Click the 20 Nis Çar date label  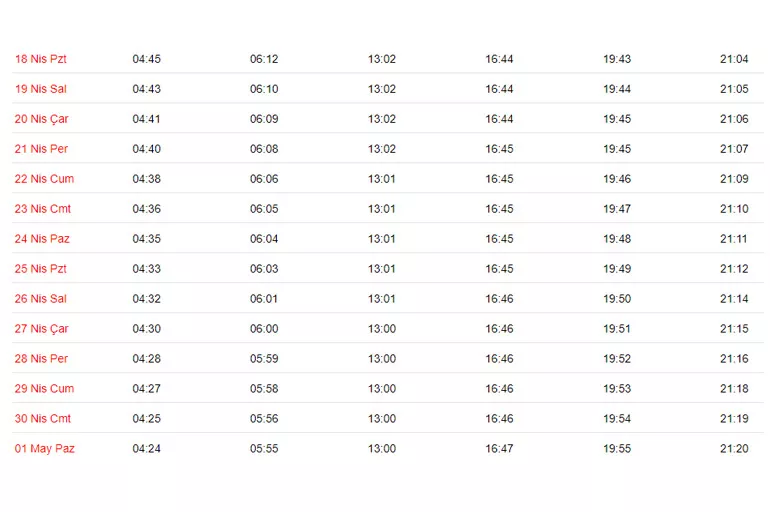click(x=42, y=119)
